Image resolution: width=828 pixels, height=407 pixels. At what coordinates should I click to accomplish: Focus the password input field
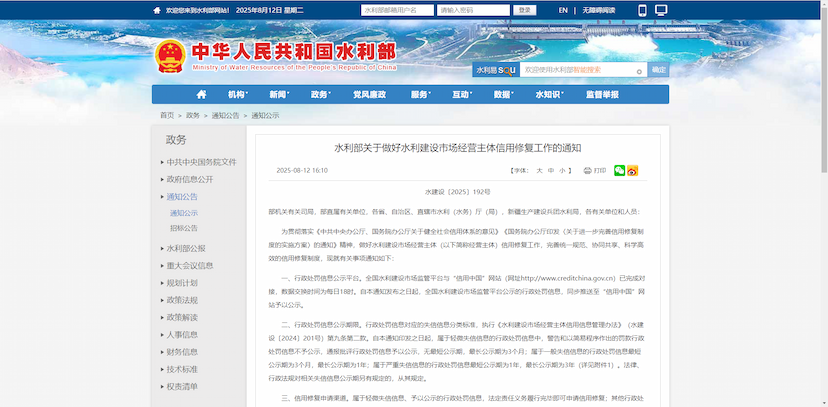point(473,10)
